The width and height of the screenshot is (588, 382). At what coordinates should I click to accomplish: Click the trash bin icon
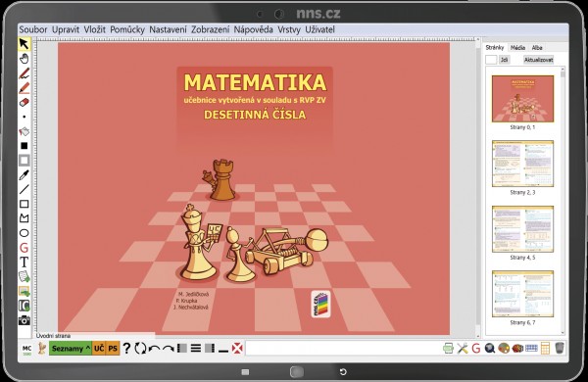[x=560, y=348]
